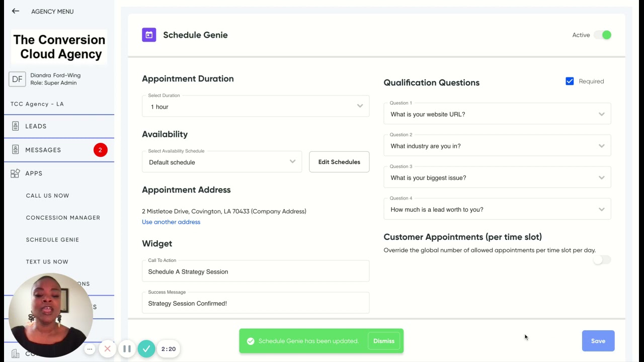The width and height of the screenshot is (644, 362).
Task: Click the presenter webcam bubble
Action: pos(51,315)
